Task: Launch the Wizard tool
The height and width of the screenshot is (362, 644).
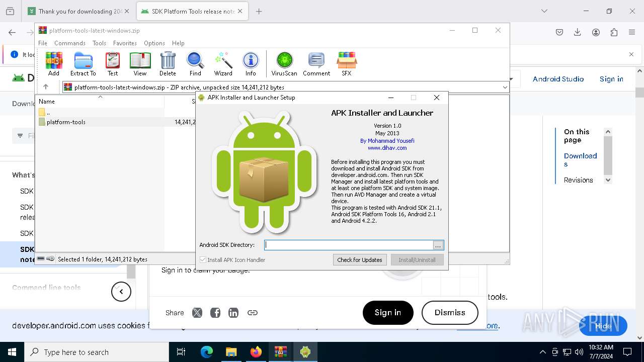Action: (223, 64)
